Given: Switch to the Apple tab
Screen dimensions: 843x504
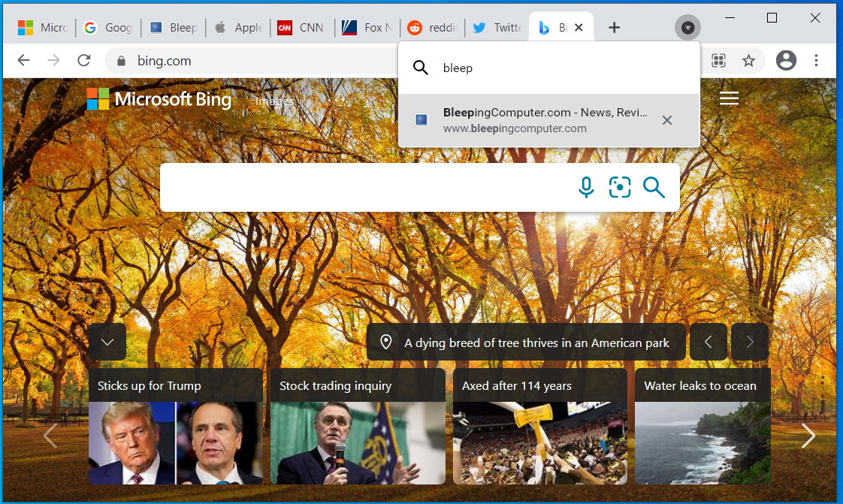Looking at the screenshot, I should (x=237, y=27).
